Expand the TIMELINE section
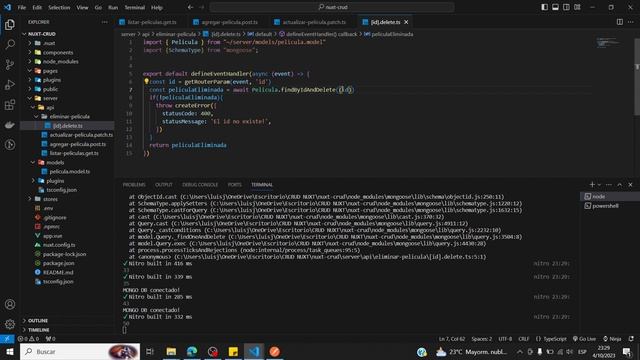640x360 pixels. (x=39, y=329)
